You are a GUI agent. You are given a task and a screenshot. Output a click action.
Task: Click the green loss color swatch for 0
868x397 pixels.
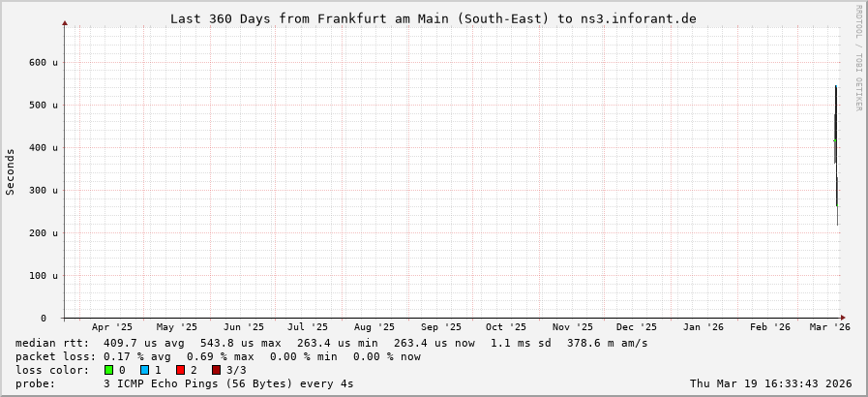tap(109, 370)
